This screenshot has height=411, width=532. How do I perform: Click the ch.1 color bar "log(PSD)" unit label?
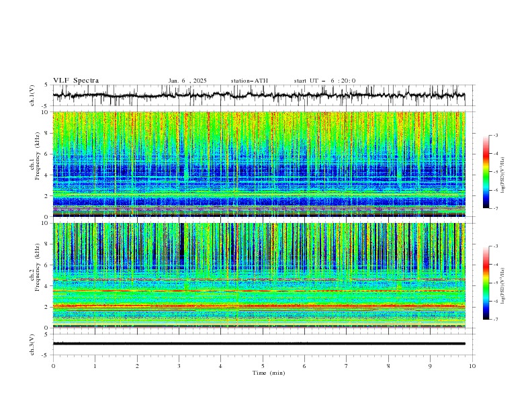[503, 175]
